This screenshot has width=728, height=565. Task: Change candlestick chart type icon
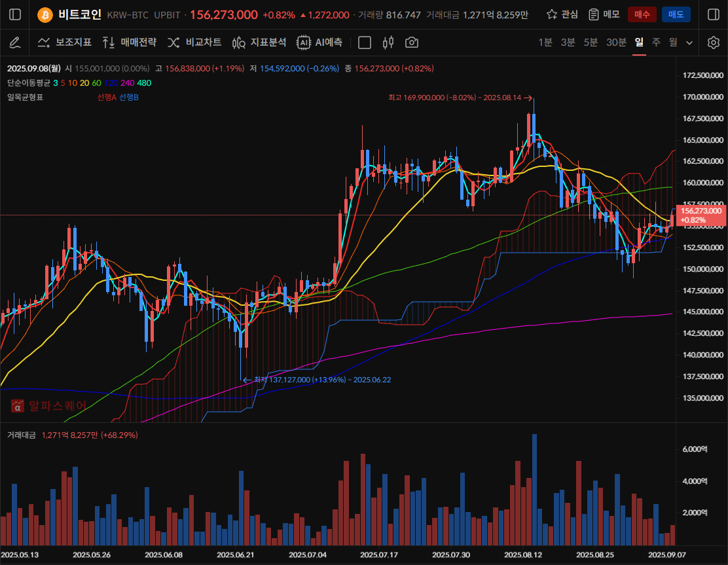388,43
